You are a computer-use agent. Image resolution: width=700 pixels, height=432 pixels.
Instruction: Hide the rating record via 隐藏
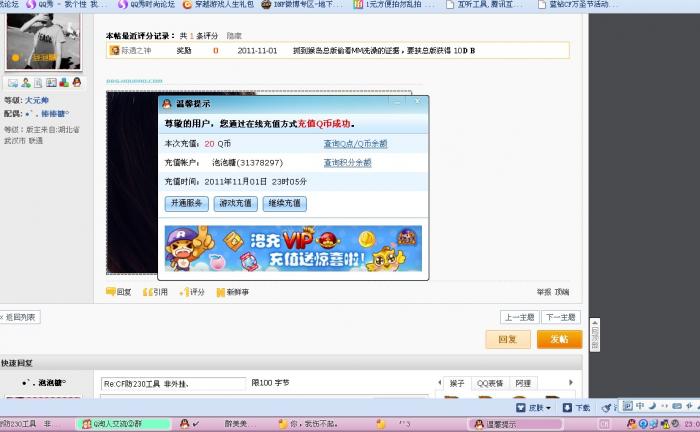pyautogui.click(x=234, y=36)
